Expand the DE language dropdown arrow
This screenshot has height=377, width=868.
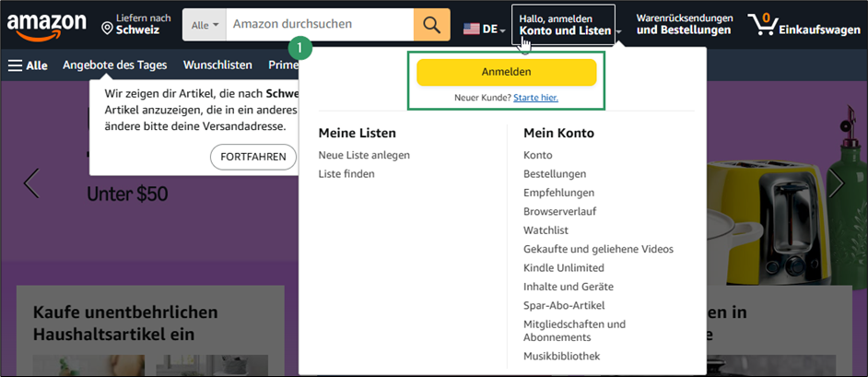(x=502, y=31)
